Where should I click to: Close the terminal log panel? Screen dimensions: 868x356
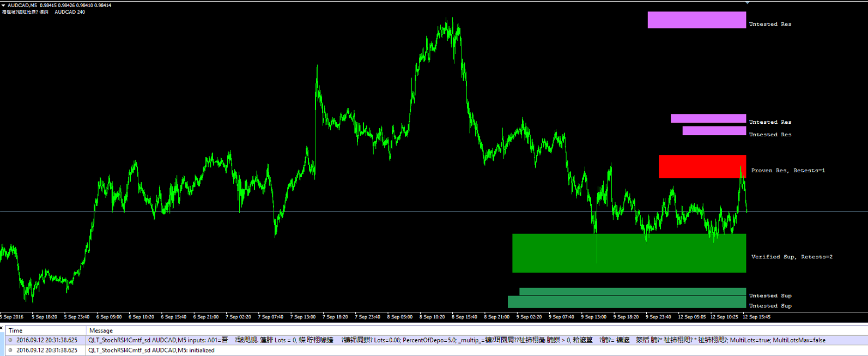click(2, 328)
